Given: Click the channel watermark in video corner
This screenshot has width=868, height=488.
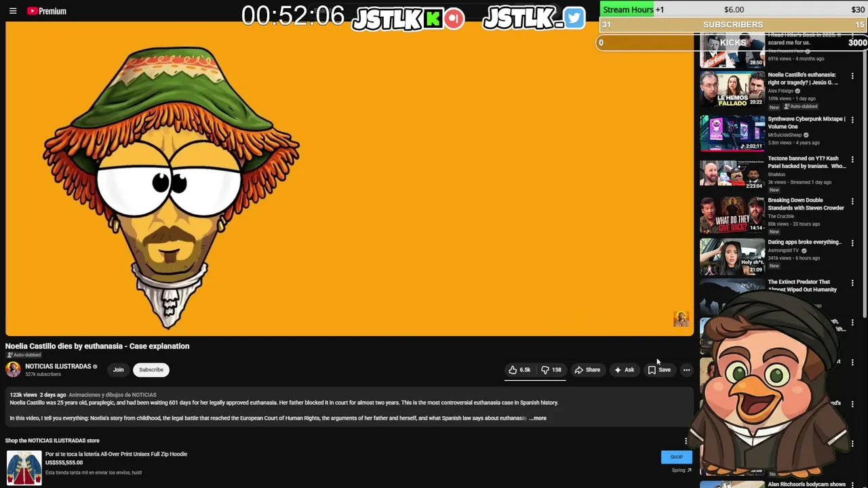Looking at the screenshot, I should tap(681, 319).
